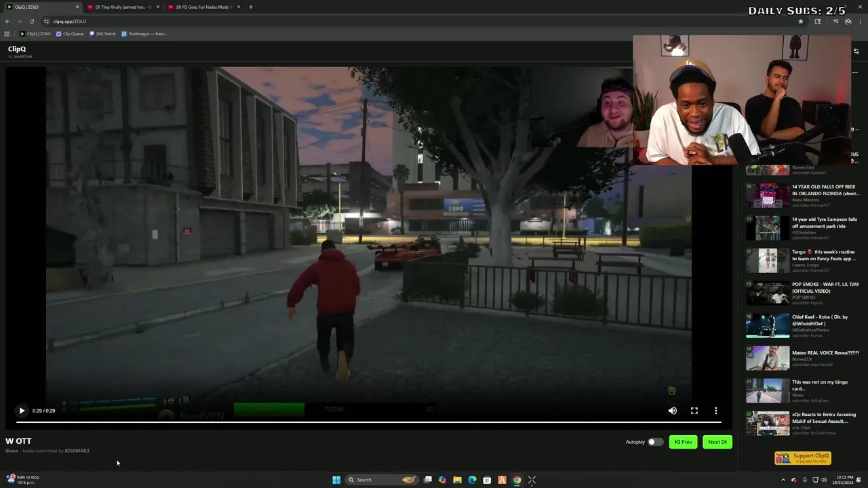Open the ClipQ queue settings sliders icon
Screen dimensions: 868x488
[x=856, y=51]
